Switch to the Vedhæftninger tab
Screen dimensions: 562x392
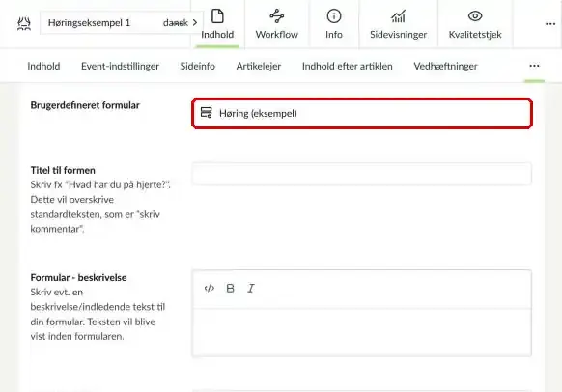(445, 66)
